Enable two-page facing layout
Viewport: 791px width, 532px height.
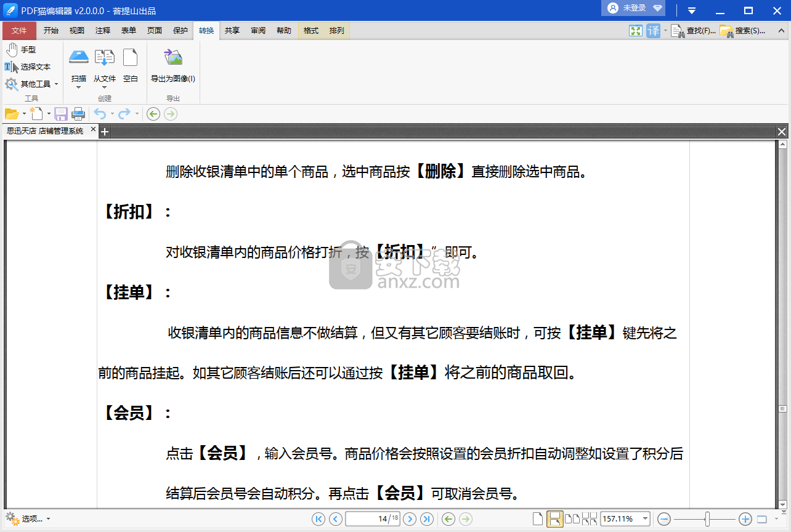[x=572, y=519]
